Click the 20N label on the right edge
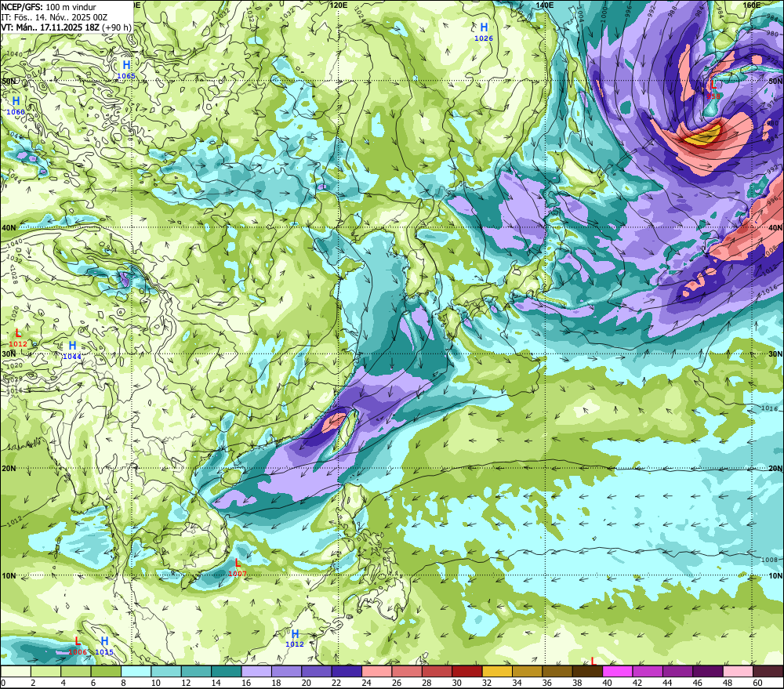This screenshot has width=784, height=689. pos(775,469)
